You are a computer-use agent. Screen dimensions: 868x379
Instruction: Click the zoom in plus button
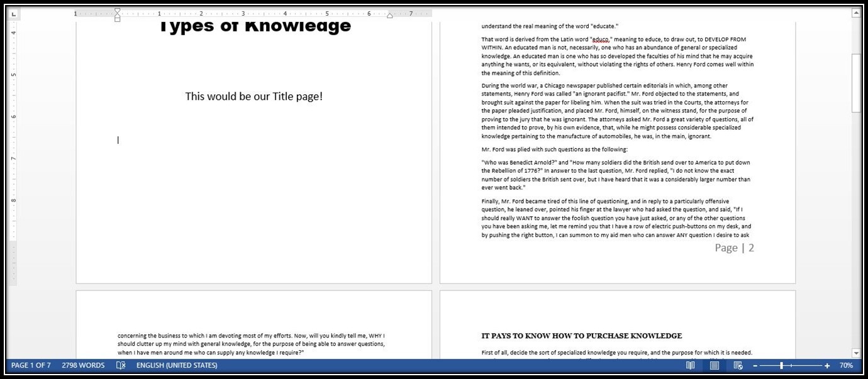click(x=827, y=366)
